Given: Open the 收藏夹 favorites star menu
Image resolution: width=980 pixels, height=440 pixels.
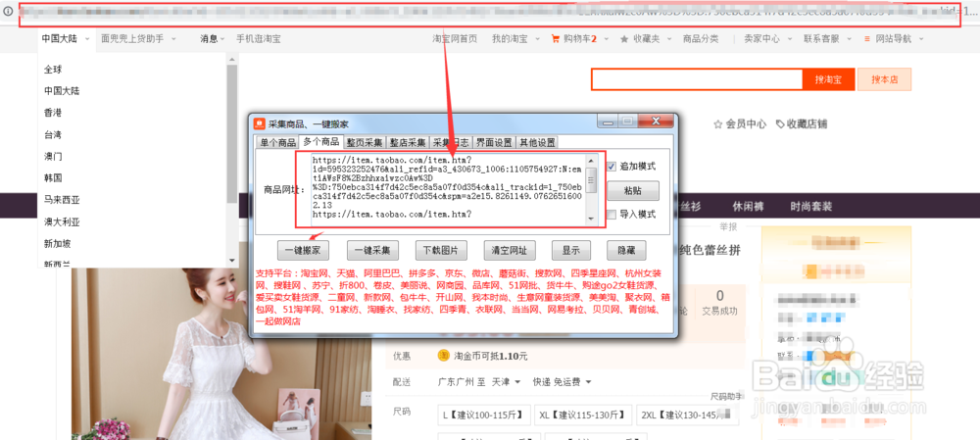Looking at the screenshot, I should 645,39.
